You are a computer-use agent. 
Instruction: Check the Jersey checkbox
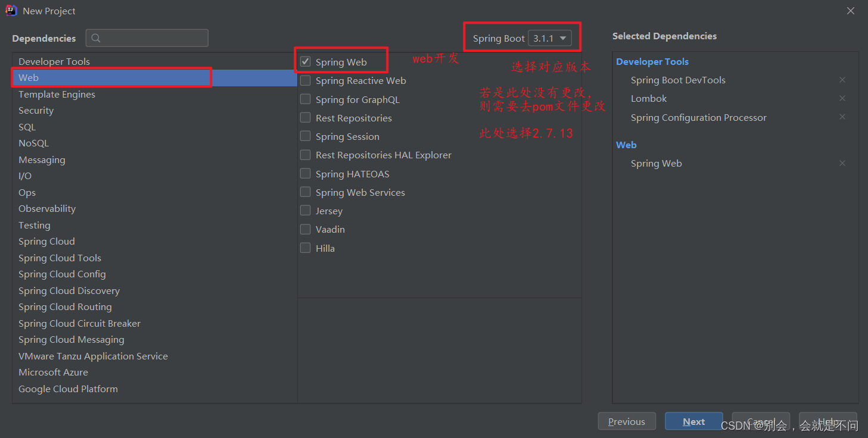(306, 211)
